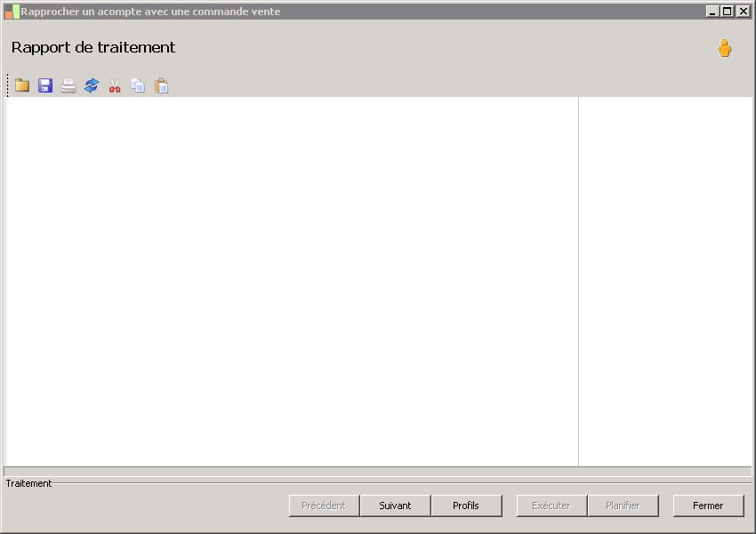The width and height of the screenshot is (756, 534).
Task: Click inside the main report text area
Action: (292, 281)
